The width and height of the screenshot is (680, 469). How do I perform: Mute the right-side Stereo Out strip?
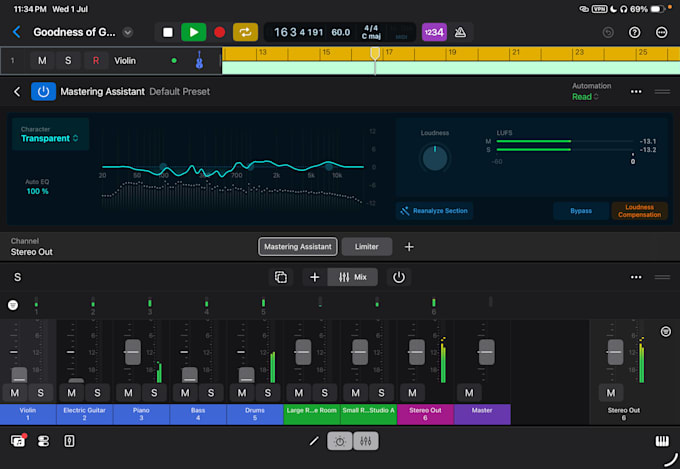click(611, 393)
